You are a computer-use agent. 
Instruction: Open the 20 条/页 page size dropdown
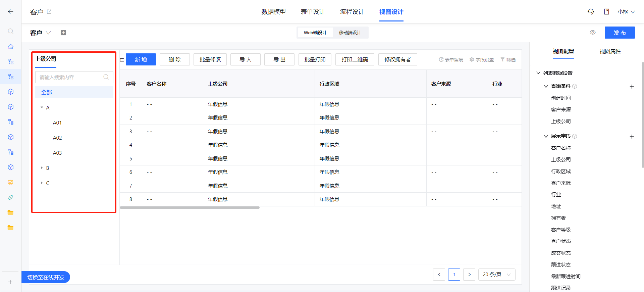(497, 275)
